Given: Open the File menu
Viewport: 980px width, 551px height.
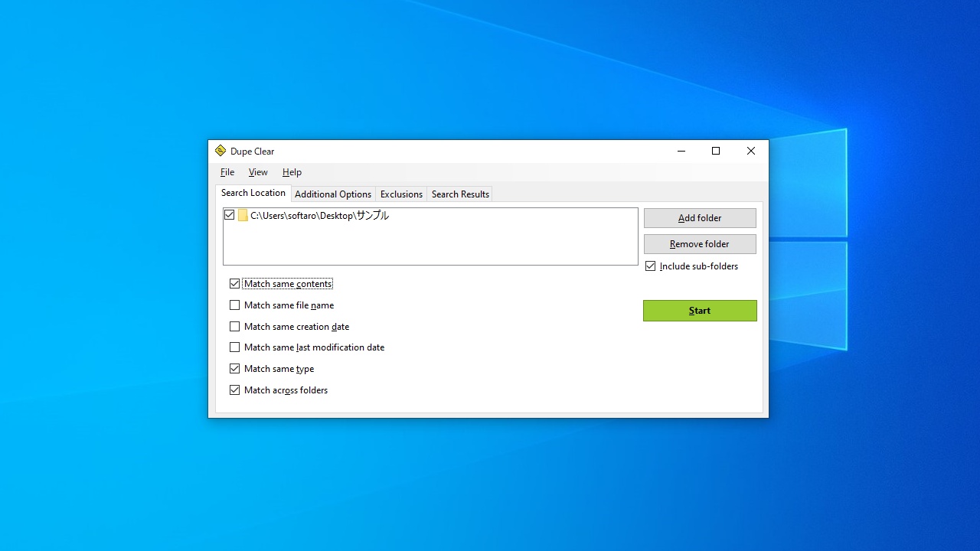Looking at the screenshot, I should coord(227,172).
